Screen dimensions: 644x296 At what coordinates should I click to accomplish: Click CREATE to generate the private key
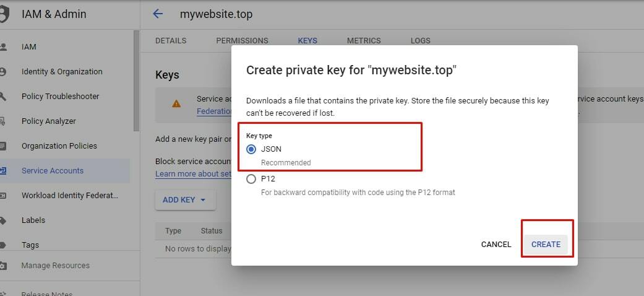546,244
